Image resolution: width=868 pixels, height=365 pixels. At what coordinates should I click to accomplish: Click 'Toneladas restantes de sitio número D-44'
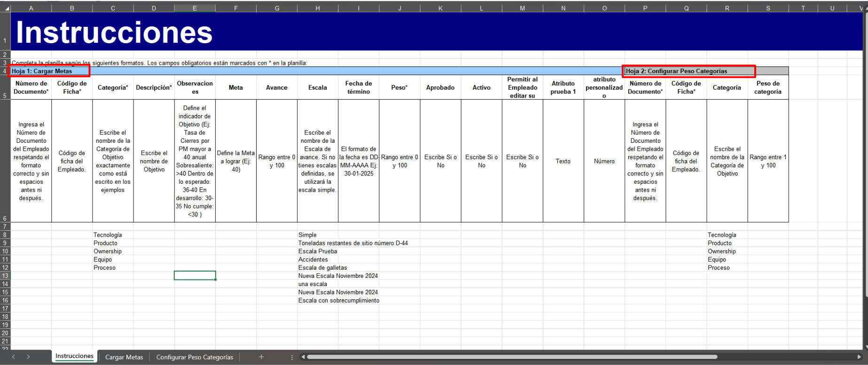[353, 243]
